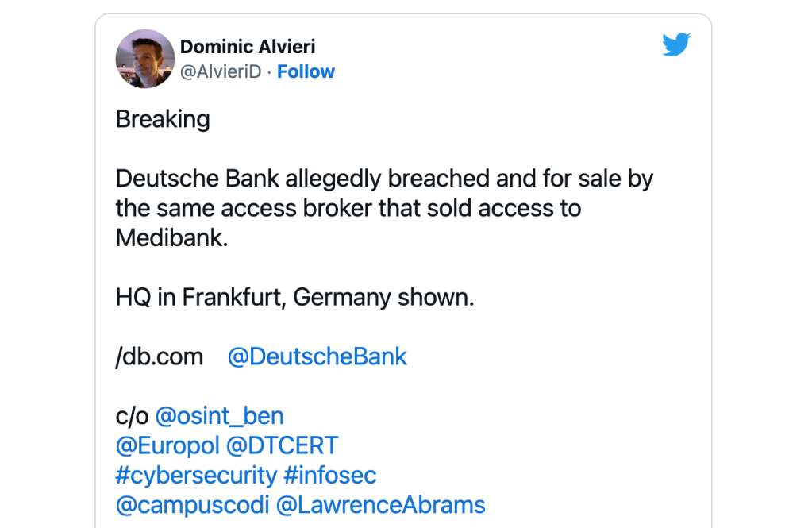
Task: Click the Dominic Alvieri display name
Action: (248, 47)
